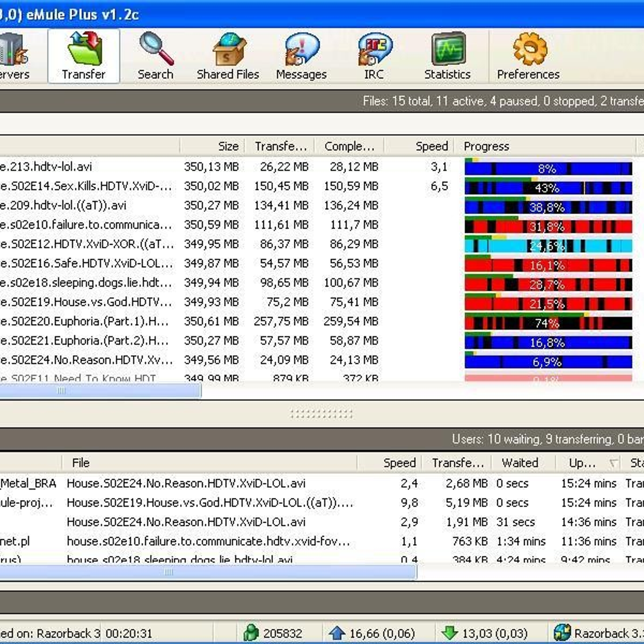Sort uploads by Speed column header
644x644 pixels.
390,463
